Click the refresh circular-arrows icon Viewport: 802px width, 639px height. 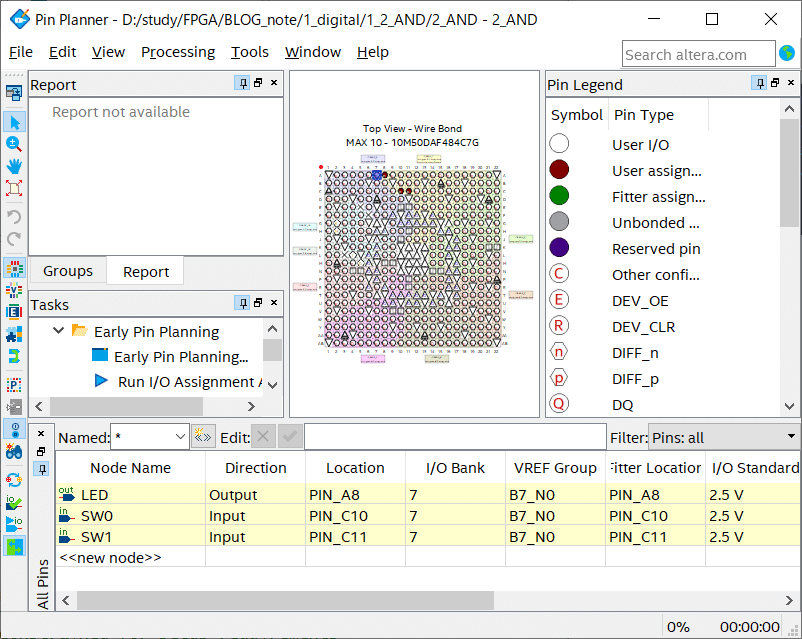point(14,480)
